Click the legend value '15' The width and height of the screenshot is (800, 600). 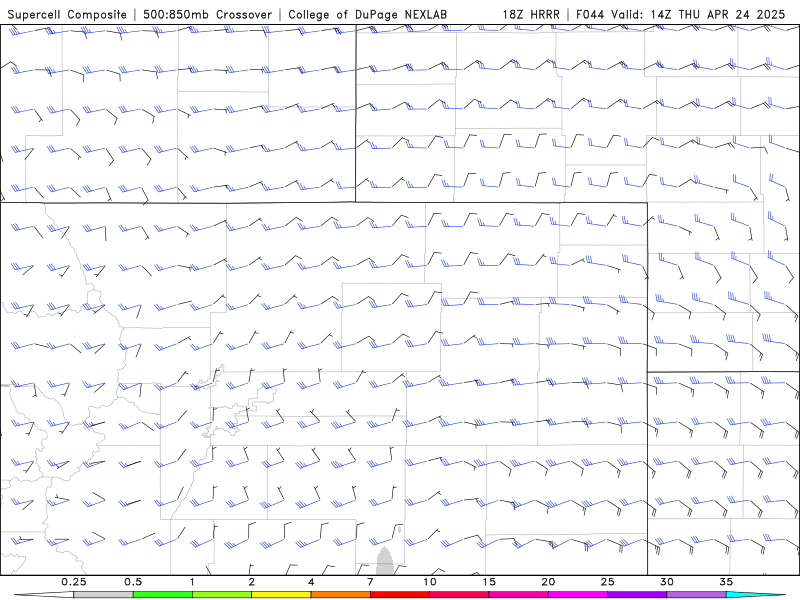tap(489, 582)
